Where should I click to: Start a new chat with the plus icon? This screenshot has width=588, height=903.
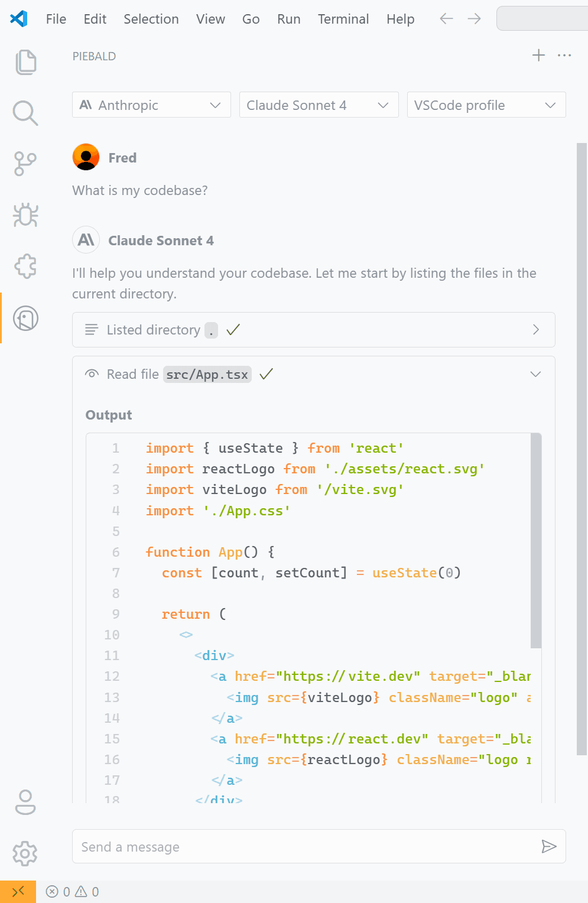click(x=538, y=55)
